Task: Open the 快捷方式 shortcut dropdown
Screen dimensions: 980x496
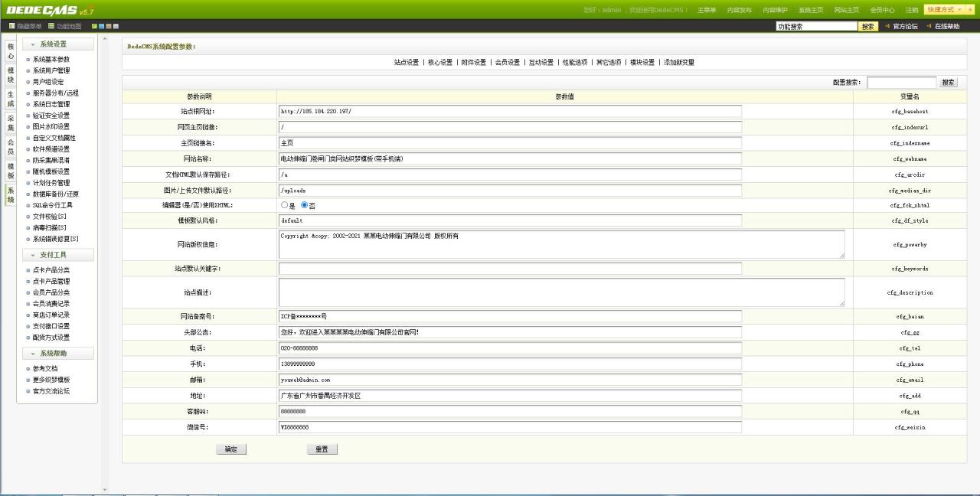Action: coord(944,10)
